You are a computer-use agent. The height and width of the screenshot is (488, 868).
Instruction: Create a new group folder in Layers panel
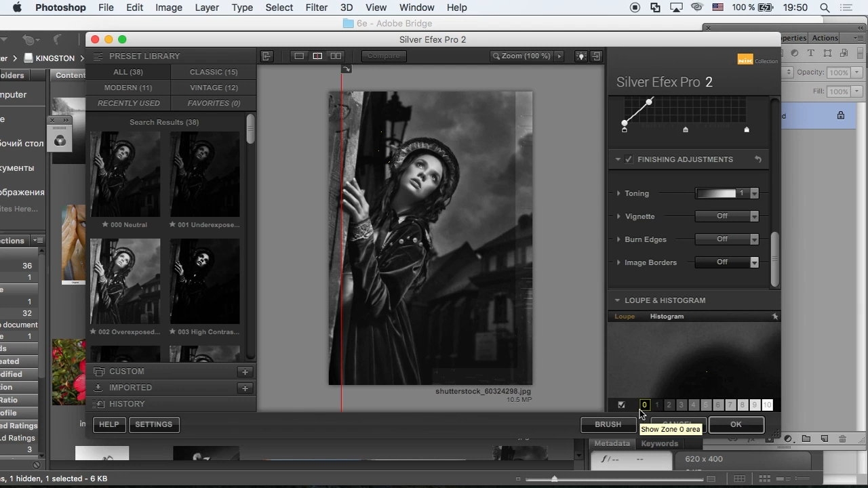pyautogui.click(x=806, y=439)
